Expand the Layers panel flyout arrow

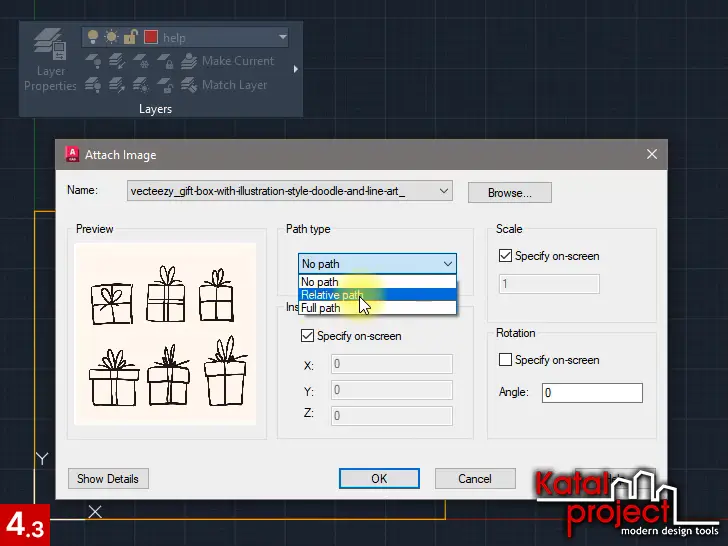[x=296, y=69]
